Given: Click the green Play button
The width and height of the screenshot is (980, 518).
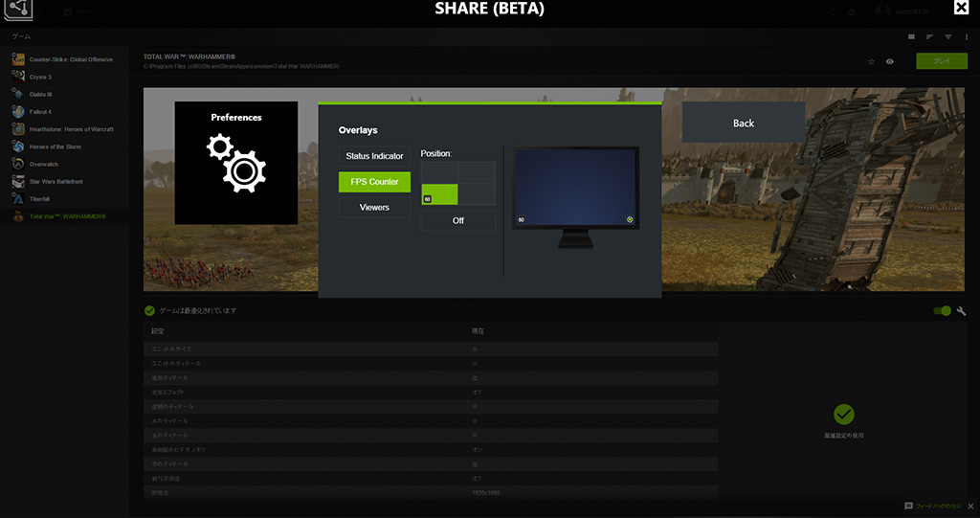Looking at the screenshot, I should (x=942, y=60).
